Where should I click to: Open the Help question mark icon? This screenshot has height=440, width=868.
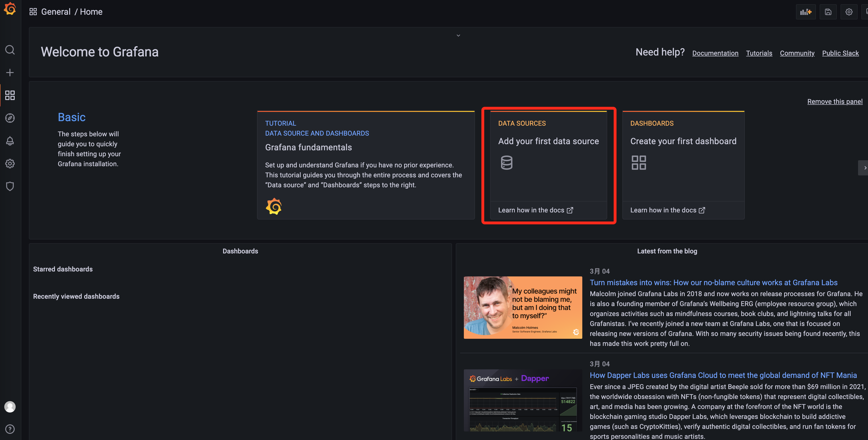click(10, 429)
